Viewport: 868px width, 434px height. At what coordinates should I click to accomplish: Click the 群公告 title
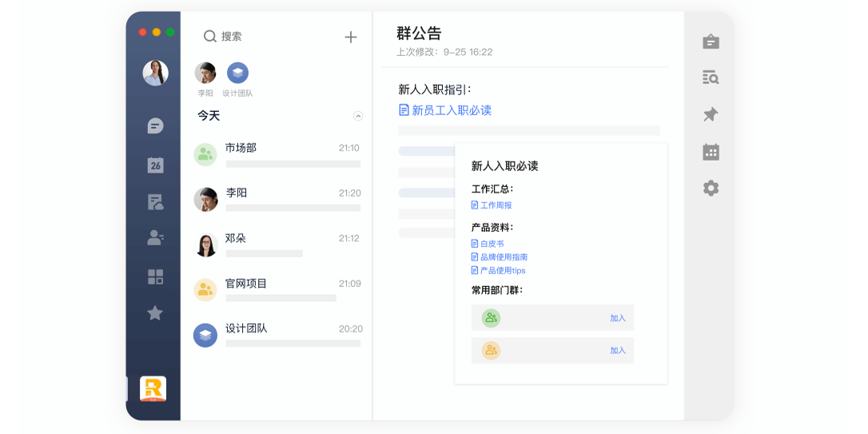click(419, 34)
